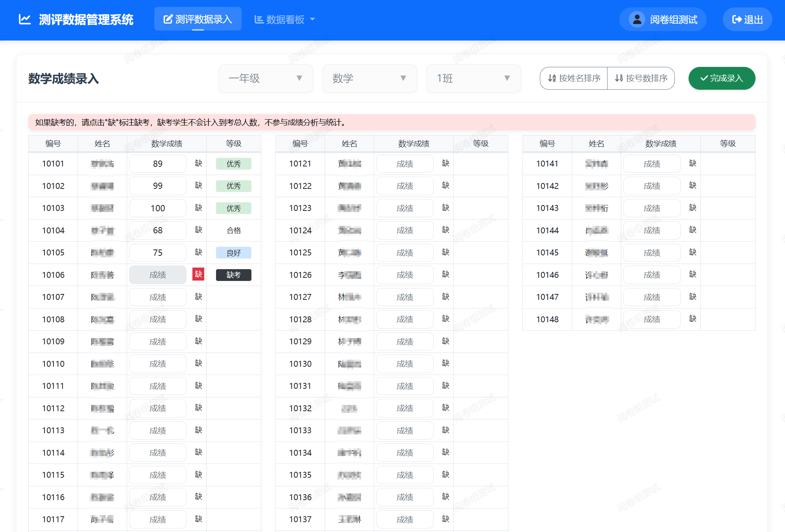This screenshot has height=532, width=785.
Task: Select the pencil edit icon beside 测评数据录入
Action: [x=168, y=18]
